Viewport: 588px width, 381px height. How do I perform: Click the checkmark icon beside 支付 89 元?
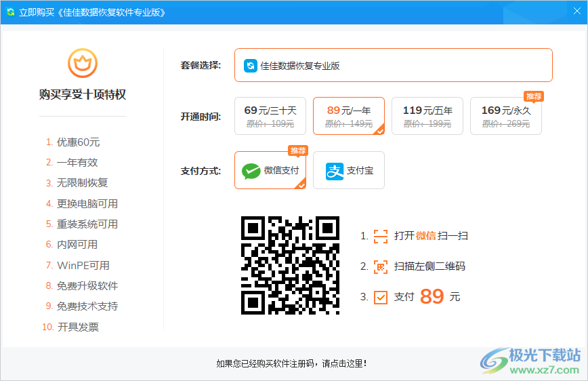tap(381, 298)
